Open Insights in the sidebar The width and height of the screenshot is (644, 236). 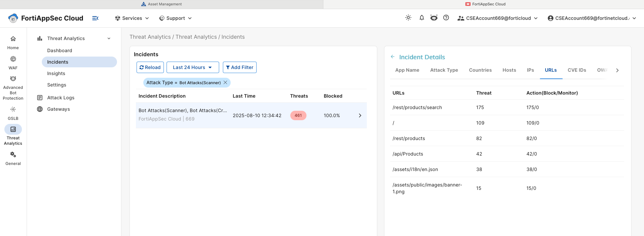56,73
